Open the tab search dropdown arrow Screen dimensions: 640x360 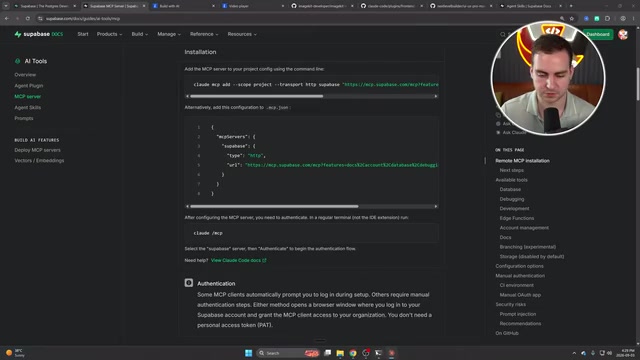pyautogui.click(x=6, y=6)
